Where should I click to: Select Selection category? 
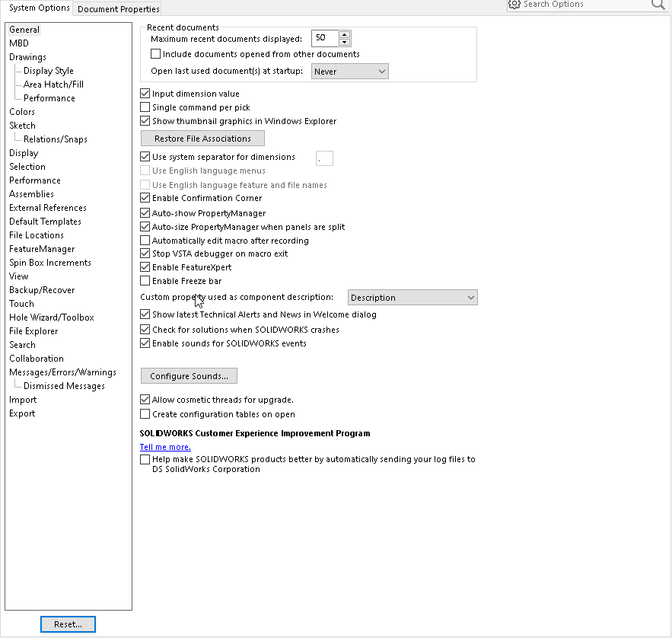tap(27, 167)
